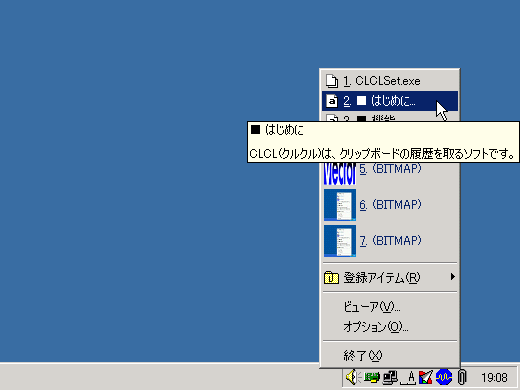This screenshot has height=390, width=520.
Task: Click the green circuit board tray icon
Action: pos(372,377)
